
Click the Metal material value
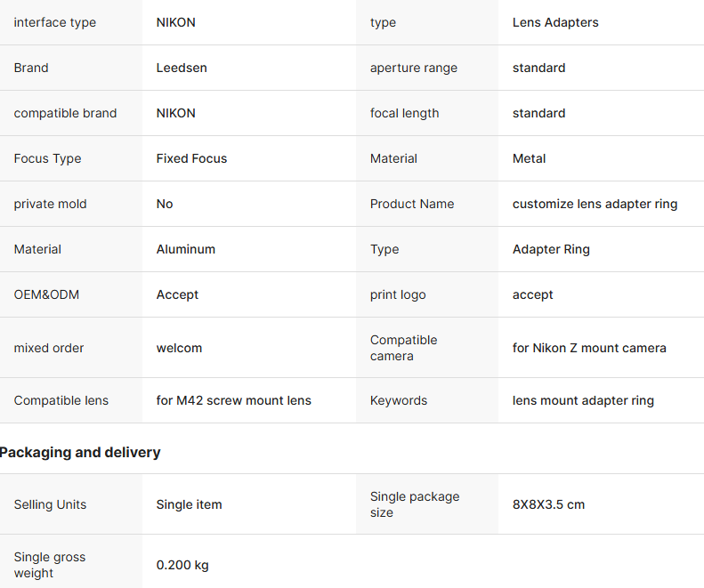pos(529,158)
